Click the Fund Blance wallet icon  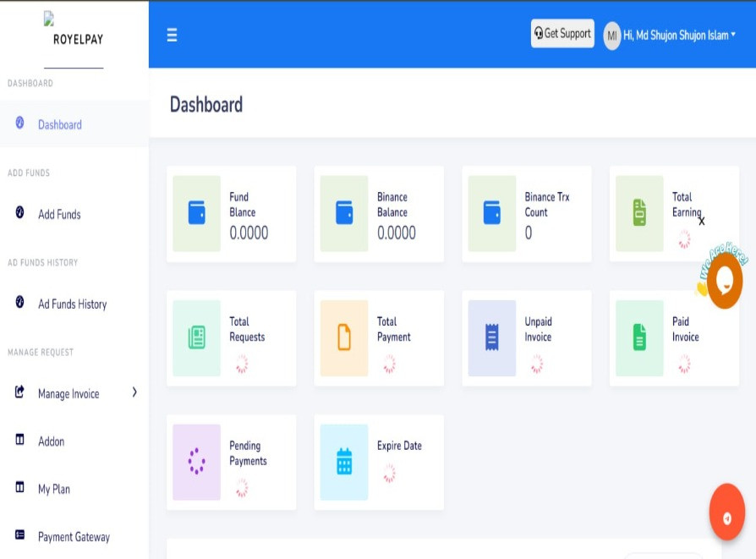point(196,213)
